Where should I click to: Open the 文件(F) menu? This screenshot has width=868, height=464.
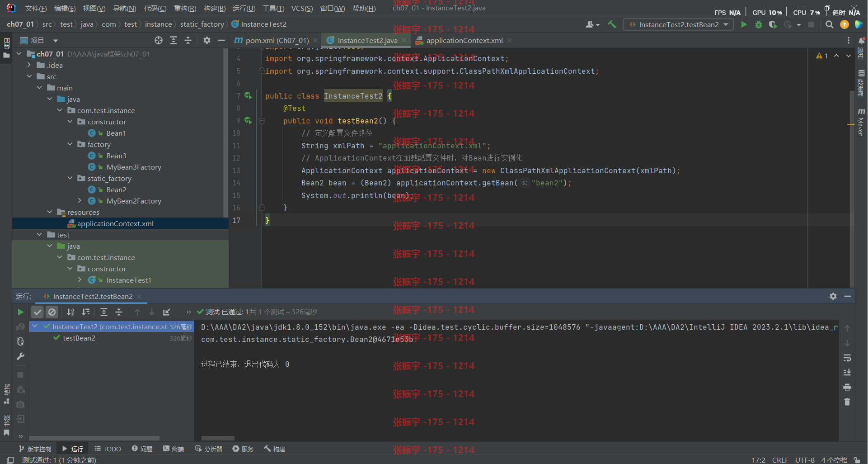(x=36, y=8)
